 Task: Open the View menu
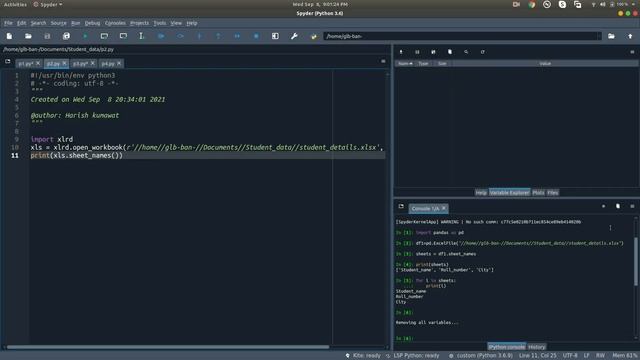coord(176,23)
